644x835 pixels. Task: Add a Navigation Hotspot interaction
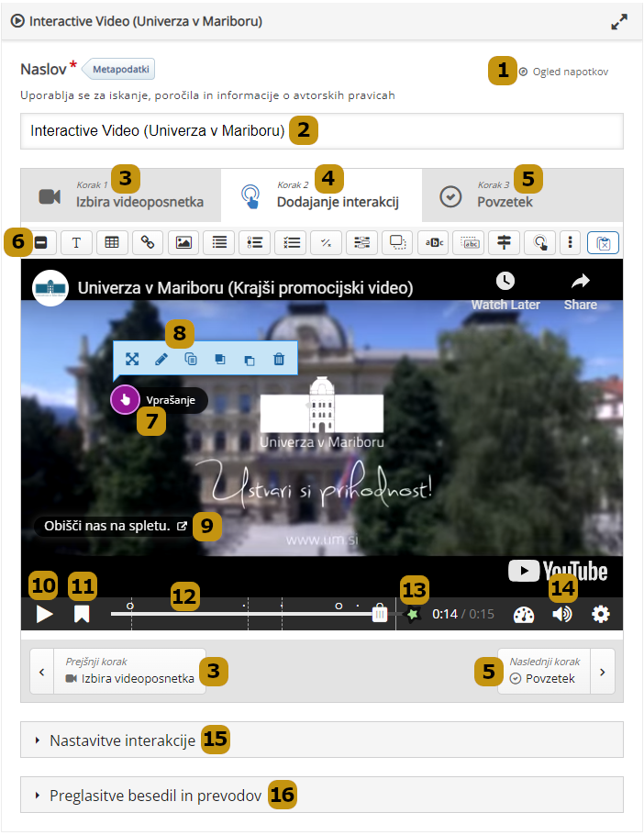click(x=539, y=243)
